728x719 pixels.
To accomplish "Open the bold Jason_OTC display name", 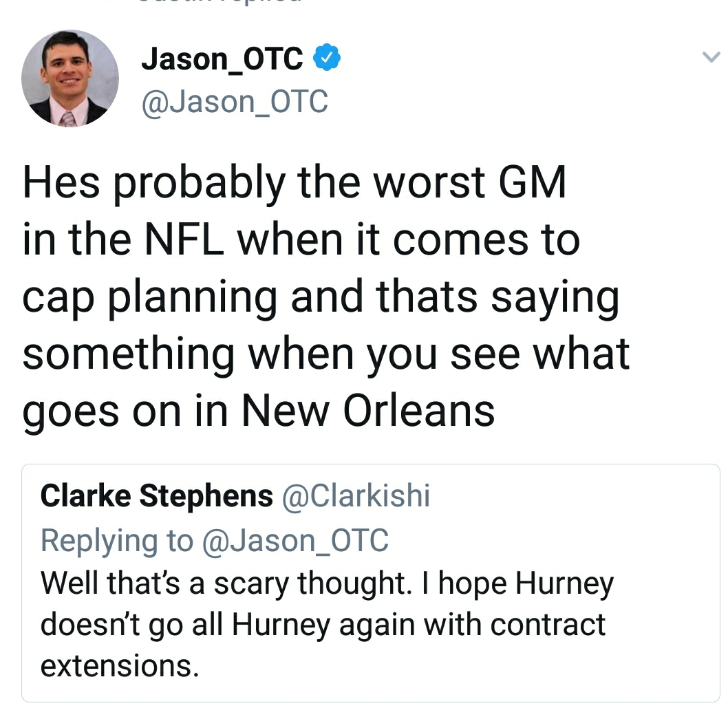I will [x=222, y=59].
